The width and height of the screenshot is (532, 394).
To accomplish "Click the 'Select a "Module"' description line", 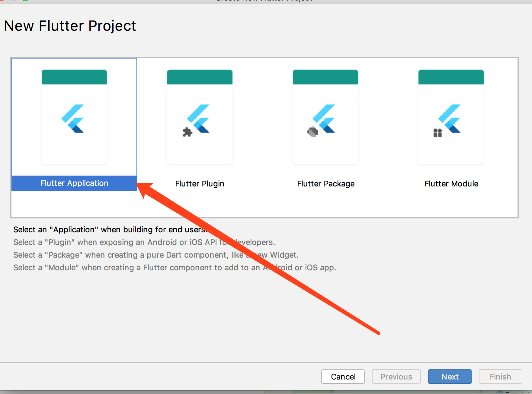I will (175, 268).
